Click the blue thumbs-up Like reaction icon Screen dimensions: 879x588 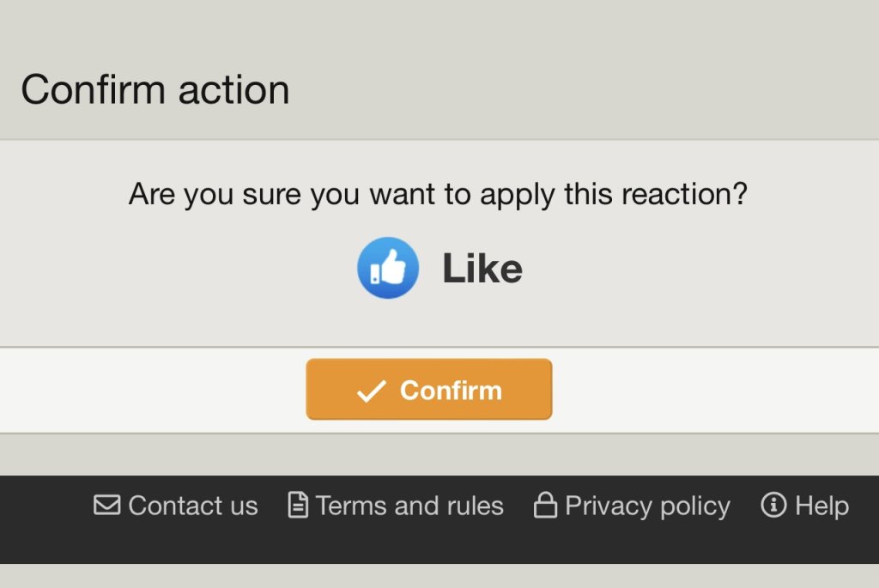(388, 268)
